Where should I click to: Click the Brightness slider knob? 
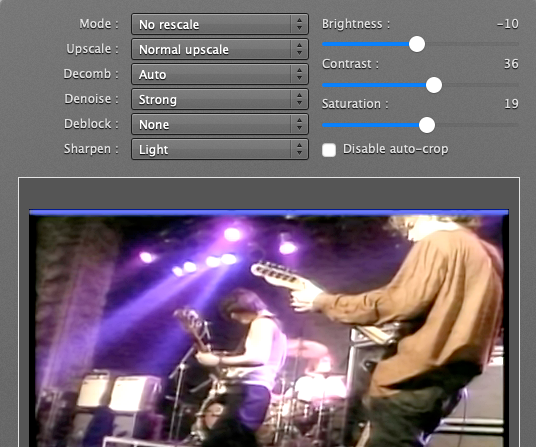pyautogui.click(x=417, y=44)
